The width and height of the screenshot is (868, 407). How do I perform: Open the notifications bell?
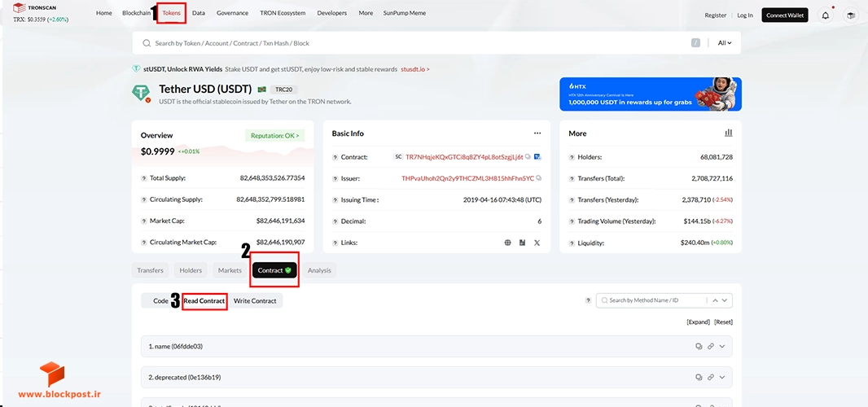[826, 15]
